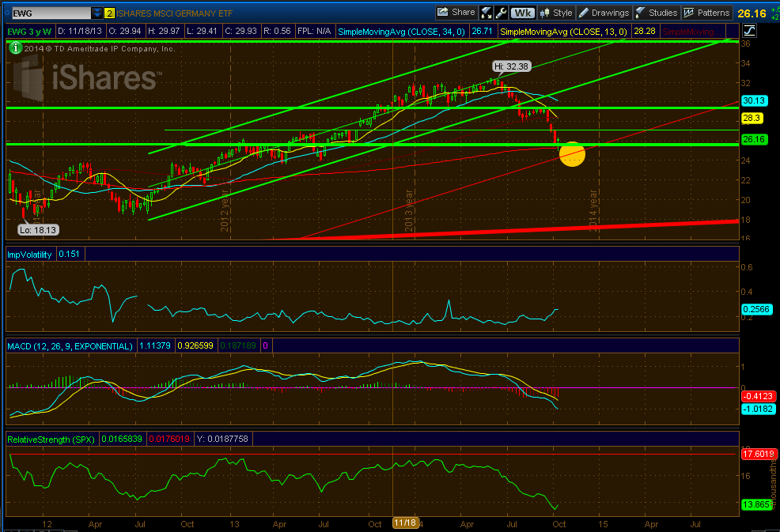Click the SimpleMovingAvg (CLOSE, 13, 0) label
Viewport: 780px width, 532px height.
[x=563, y=32]
